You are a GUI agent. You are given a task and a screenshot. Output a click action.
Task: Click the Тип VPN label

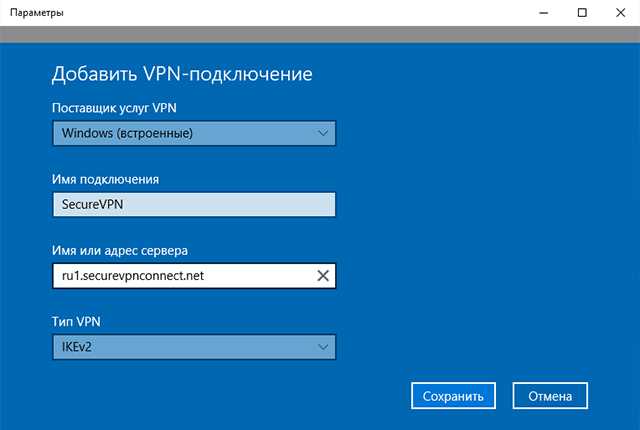pos(76,322)
